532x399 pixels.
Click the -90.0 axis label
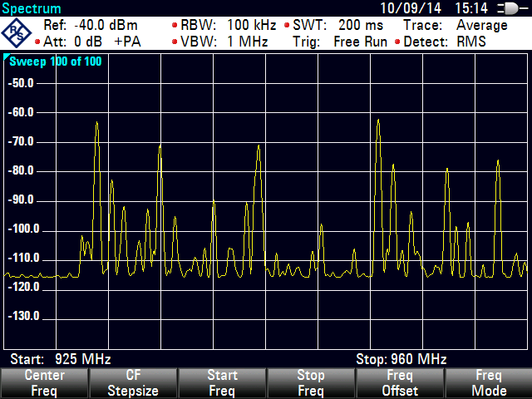point(21,199)
